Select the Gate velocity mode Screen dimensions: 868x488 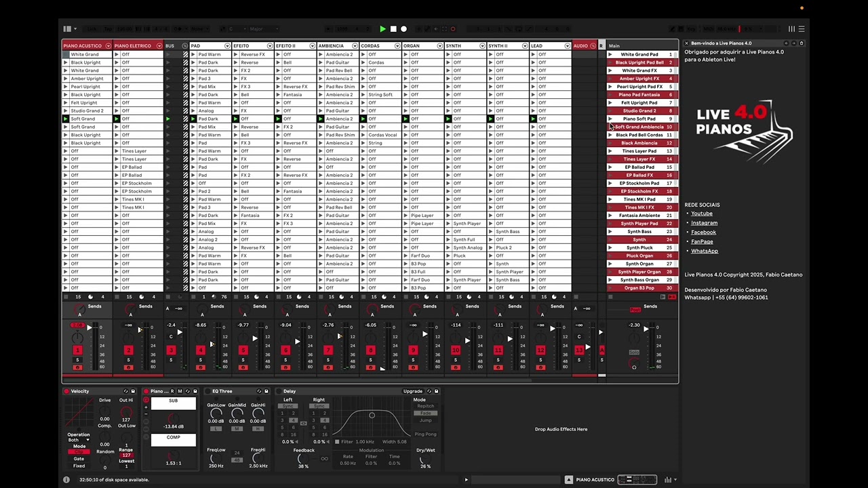pyautogui.click(x=79, y=459)
